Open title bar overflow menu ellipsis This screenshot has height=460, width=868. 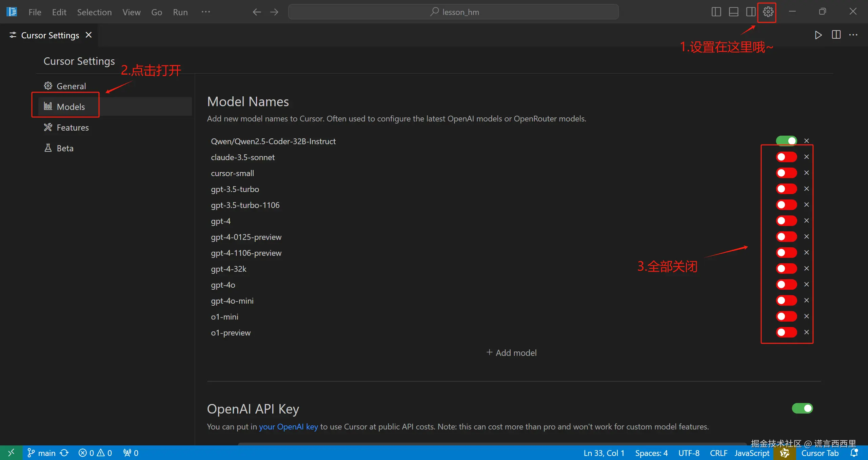click(x=205, y=12)
